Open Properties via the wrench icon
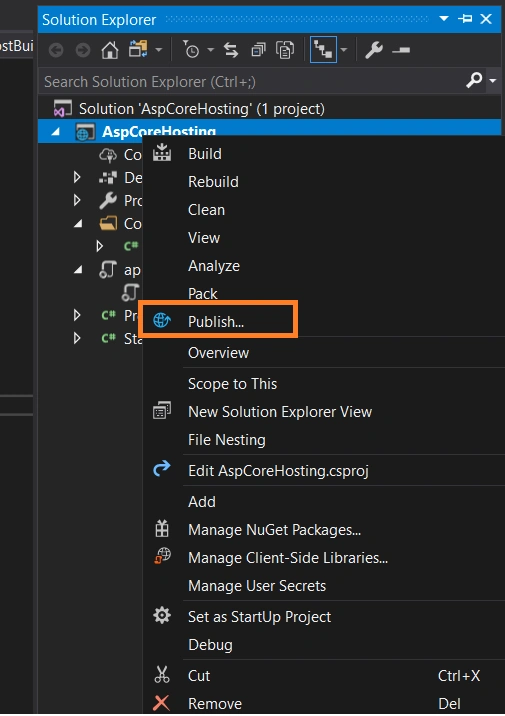The image size is (505, 716). click(374, 50)
